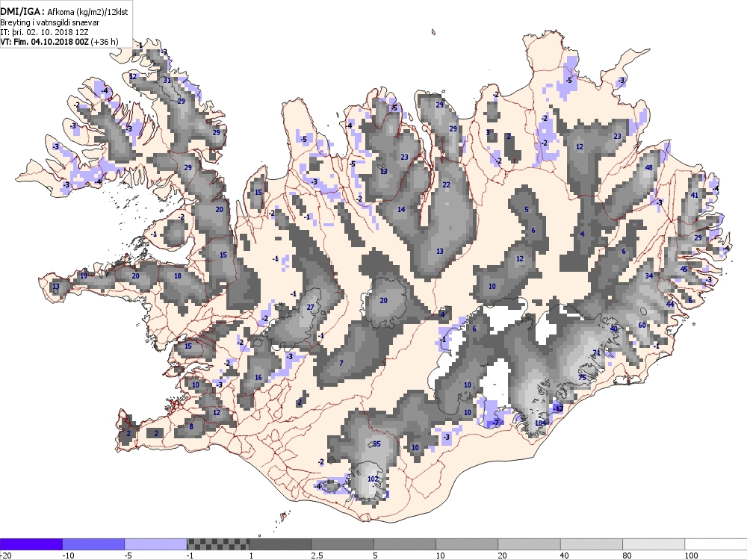747x560 pixels.
Task: Click the '184' value on the map
Action: (x=541, y=423)
